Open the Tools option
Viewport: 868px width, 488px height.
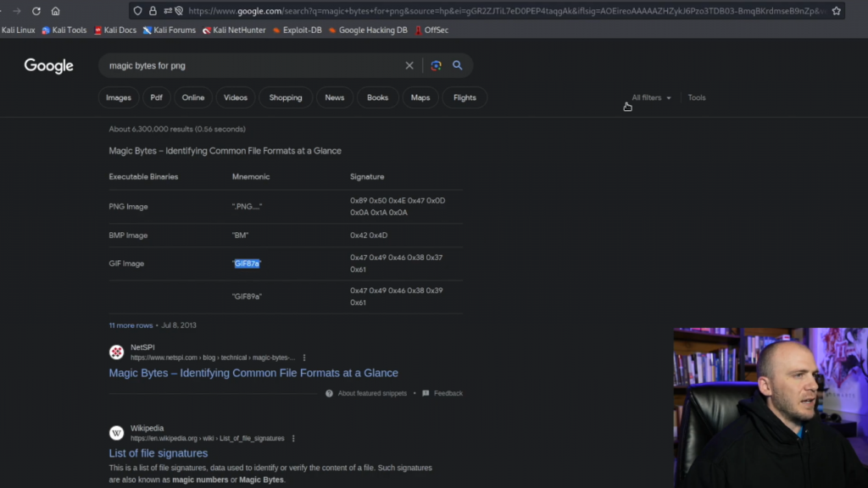point(697,97)
